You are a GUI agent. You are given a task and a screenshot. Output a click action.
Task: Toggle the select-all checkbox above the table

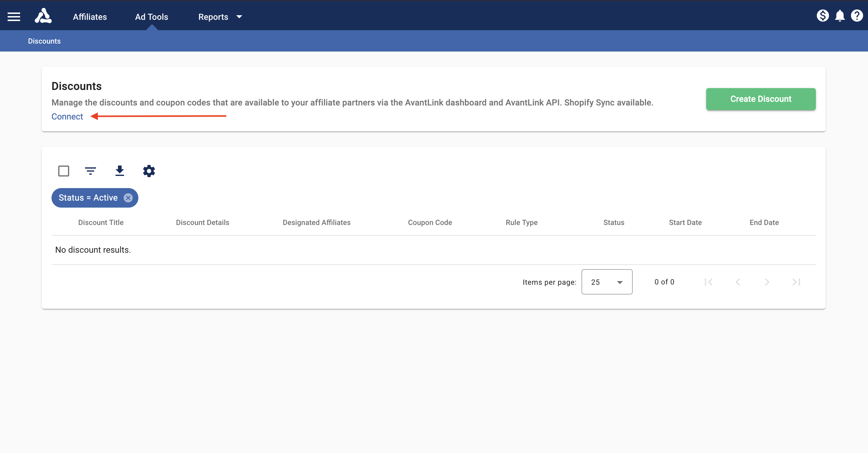64,171
